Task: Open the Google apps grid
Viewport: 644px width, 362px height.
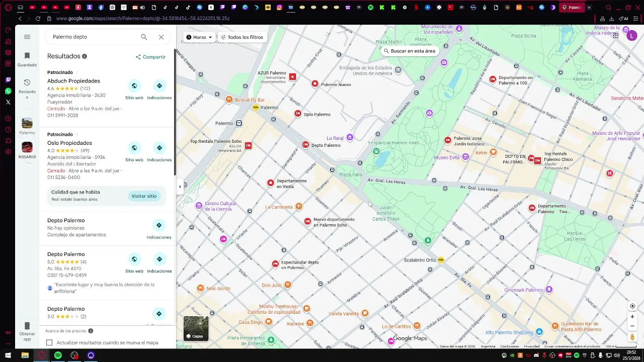Action: [x=616, y=36]
